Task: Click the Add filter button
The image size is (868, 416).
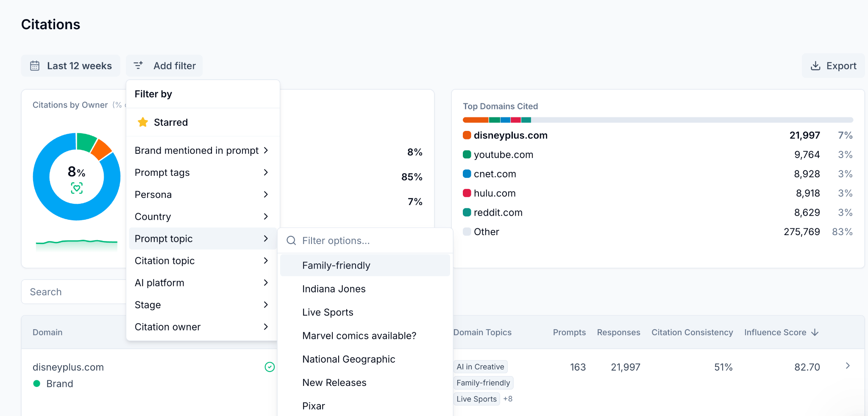Action: tap(164, 66)
